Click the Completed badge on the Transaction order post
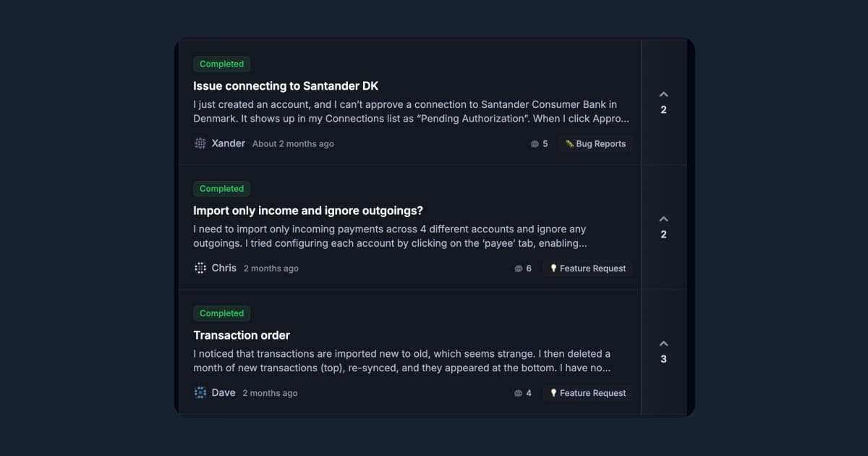This screenshot has height=456, width=868. [221, 313]
